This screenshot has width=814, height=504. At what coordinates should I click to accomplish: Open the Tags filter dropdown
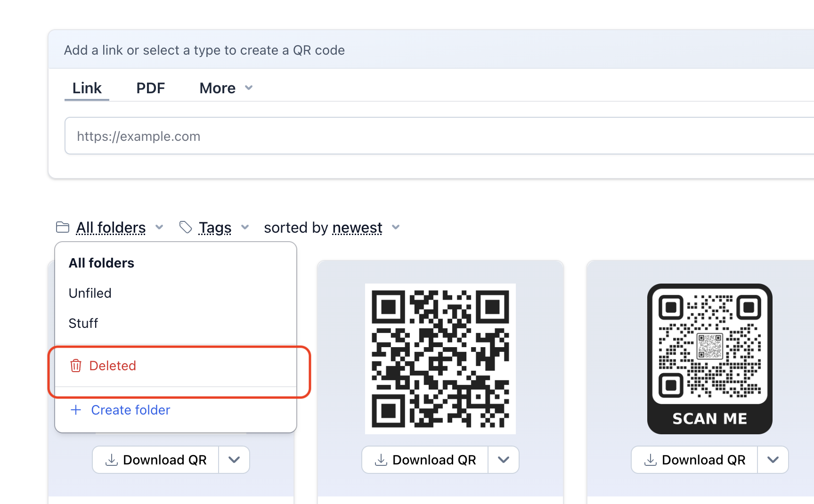pyautogui.click(x=214, y=228)
